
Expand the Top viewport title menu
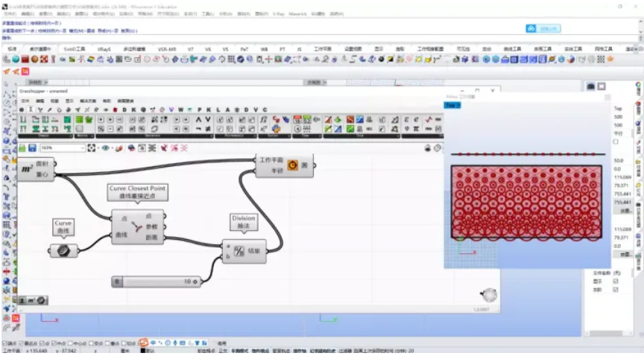click(x=452, y=105)
